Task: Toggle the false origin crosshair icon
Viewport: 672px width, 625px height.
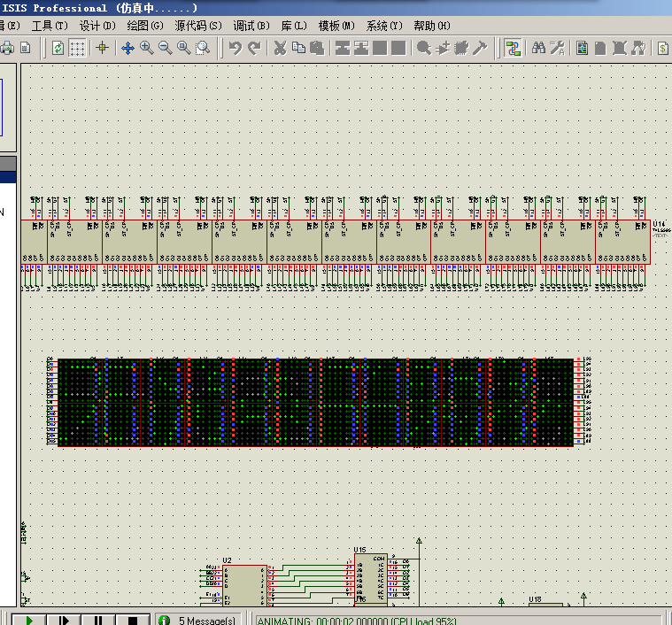Action: pos(102,48)
